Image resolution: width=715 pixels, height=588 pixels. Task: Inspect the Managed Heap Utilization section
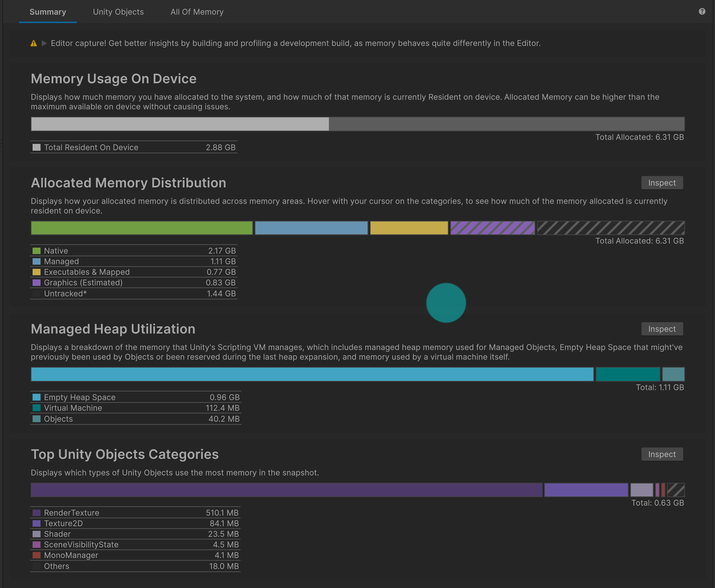[x=662, y=329]
